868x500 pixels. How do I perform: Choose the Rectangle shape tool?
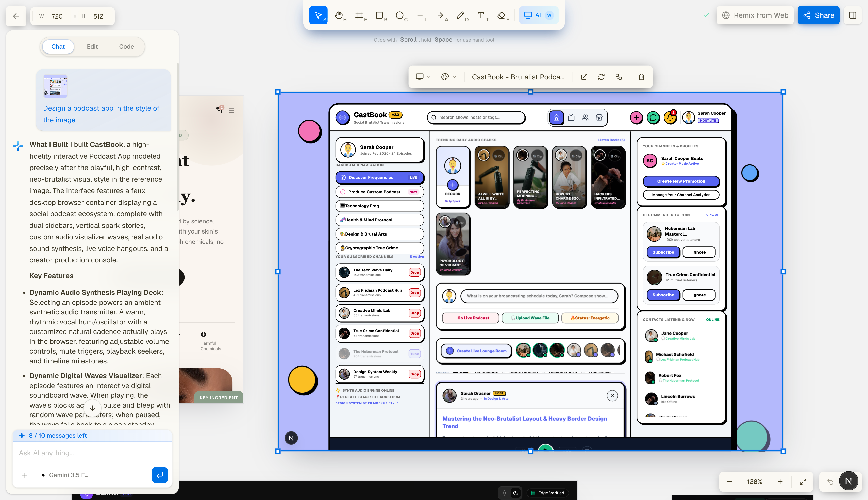[x=381, y=15]
